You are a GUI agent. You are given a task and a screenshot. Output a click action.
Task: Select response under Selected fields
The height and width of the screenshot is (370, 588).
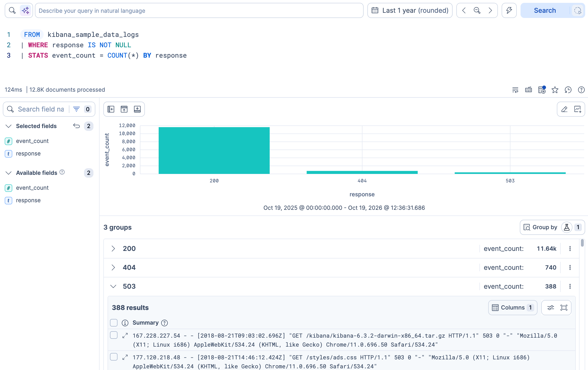tap(28, 154)
